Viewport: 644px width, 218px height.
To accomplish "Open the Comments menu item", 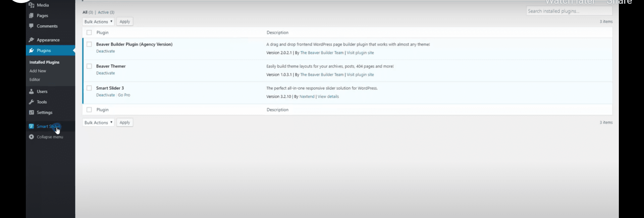I will click(47, 26).
